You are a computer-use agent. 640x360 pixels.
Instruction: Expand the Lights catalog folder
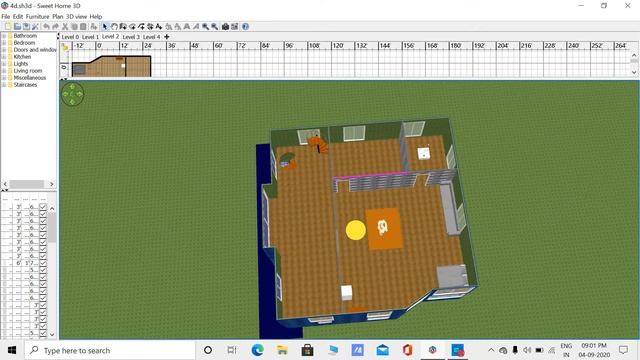(4, 64)
